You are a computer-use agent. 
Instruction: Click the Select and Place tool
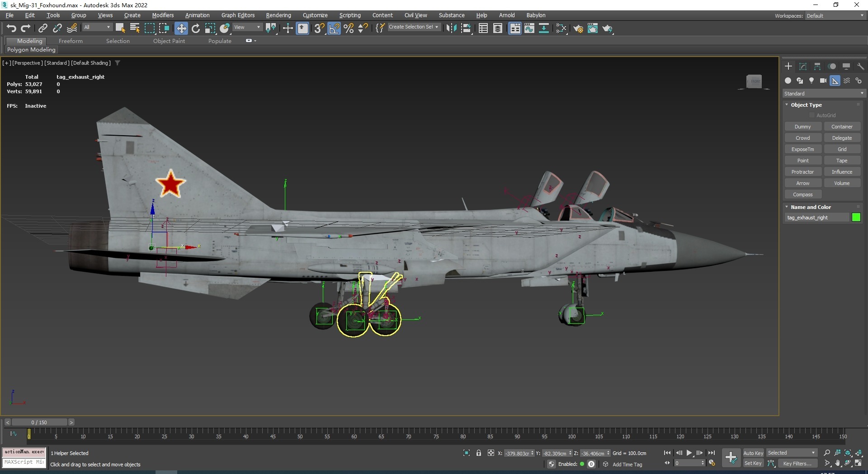pos(225,28)
